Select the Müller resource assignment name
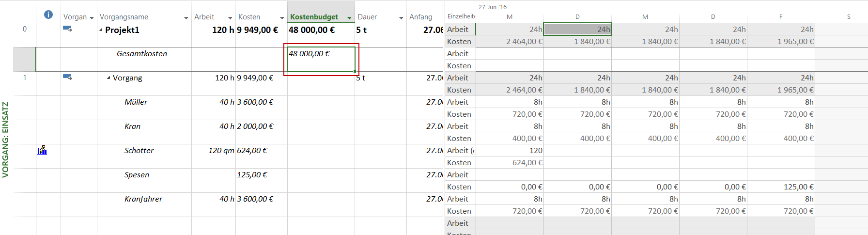Image resolution: width=868 pixels, height=235 pixels. tap(136, 102)
